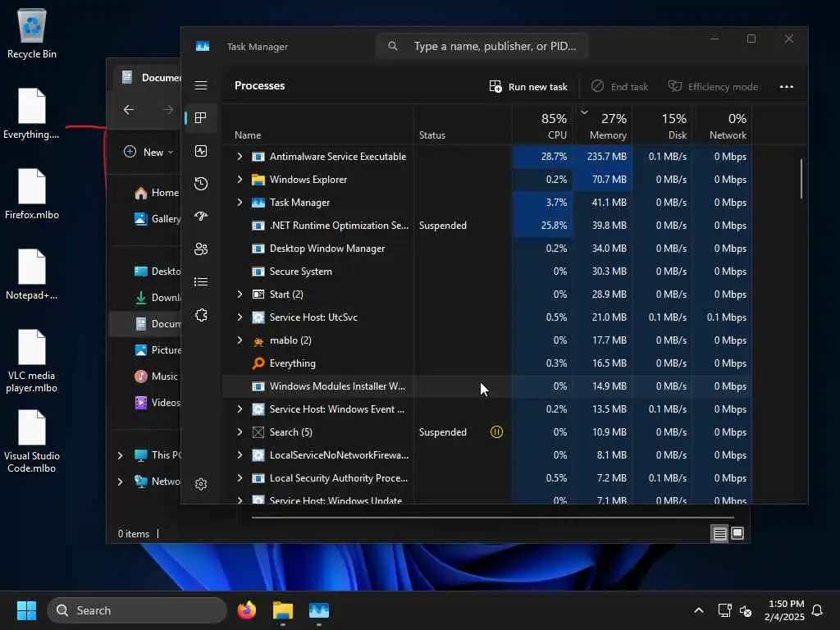Viewport: 840px width, 630px height.
Task: Open the Performance page icon
Action: [201, 151]
